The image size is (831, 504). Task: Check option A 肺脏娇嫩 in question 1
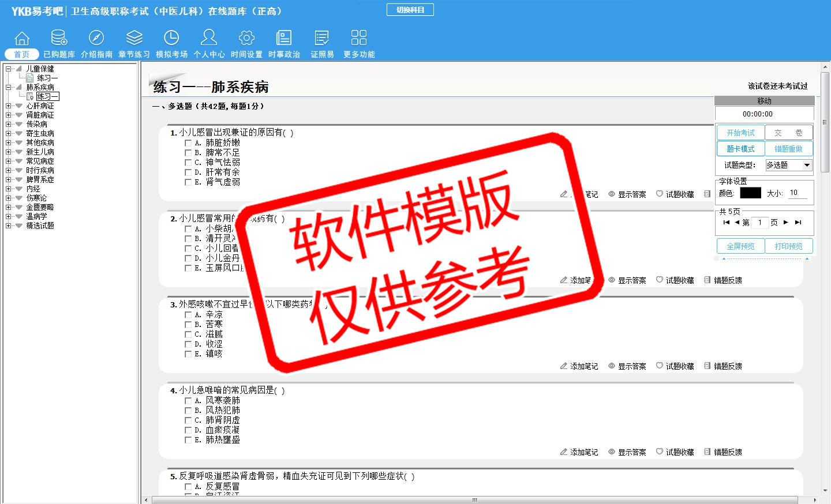click(x=188, y=143)
